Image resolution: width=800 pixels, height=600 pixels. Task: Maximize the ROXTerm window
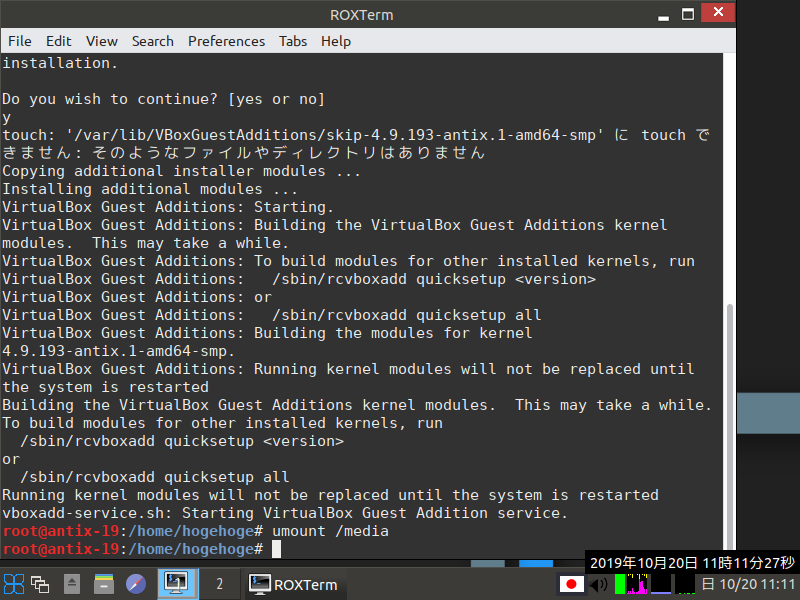click(688, 14)
